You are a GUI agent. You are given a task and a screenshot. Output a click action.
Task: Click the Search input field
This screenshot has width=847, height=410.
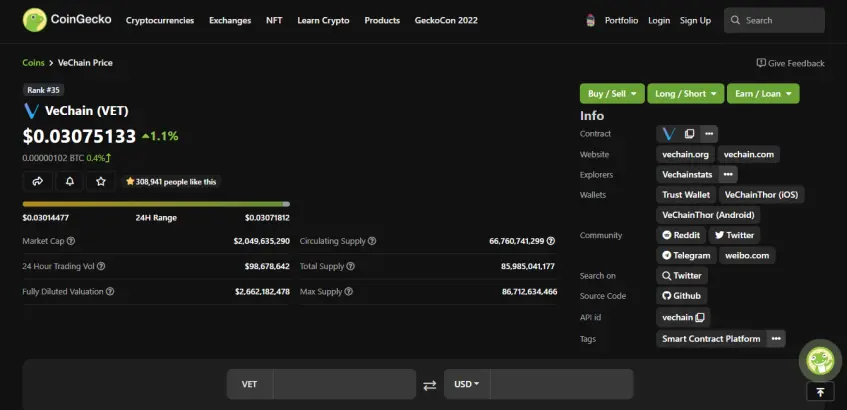(x=774, y=21)
